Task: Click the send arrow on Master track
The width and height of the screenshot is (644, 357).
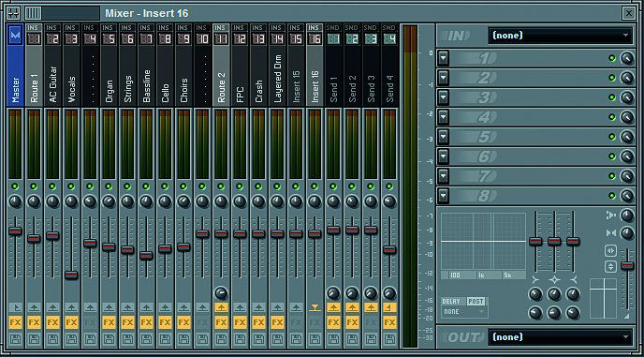Action: pos(15,307)
